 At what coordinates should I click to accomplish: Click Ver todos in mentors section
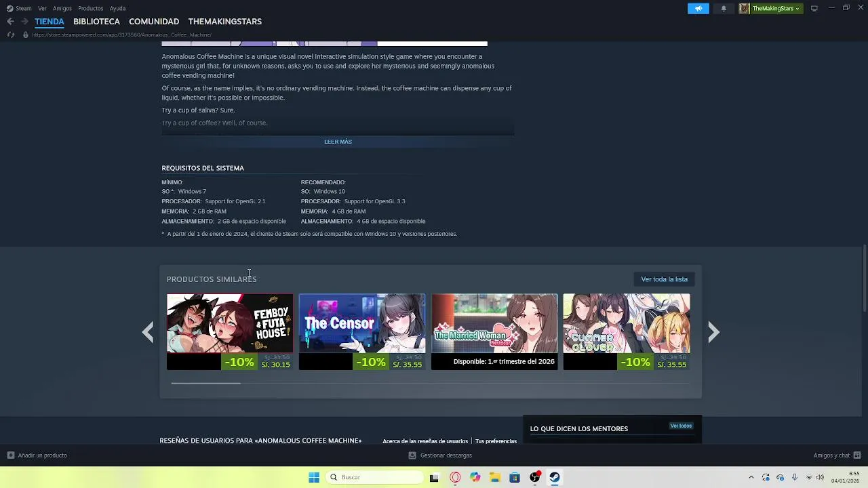coord(681,426)
